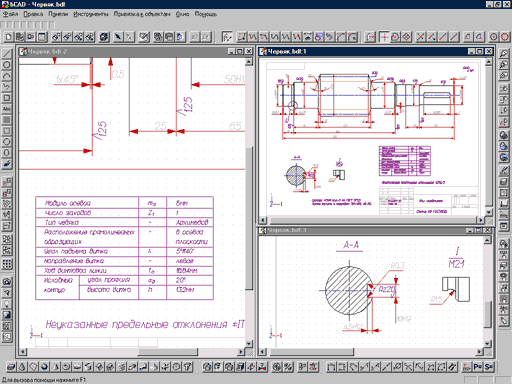This screenshot has width=512, height=384.
Task: Click the 'Архимедов' table value
Action: coord(192,222)
